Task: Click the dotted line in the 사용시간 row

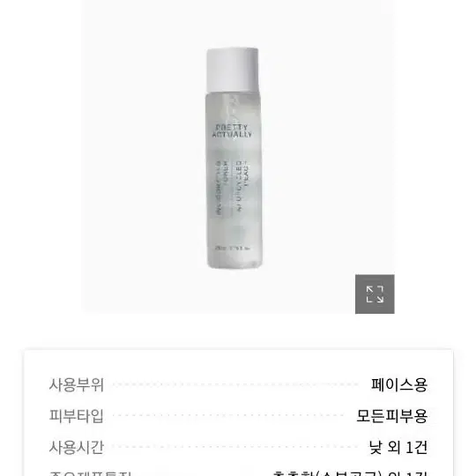Action: [x=237, y=447]
